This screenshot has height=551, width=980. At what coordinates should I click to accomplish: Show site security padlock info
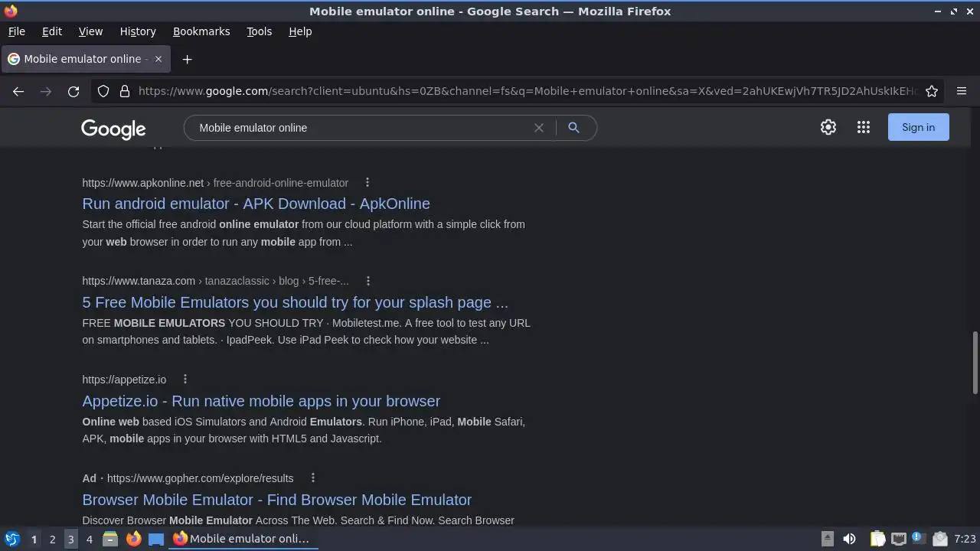coord(125,91)
